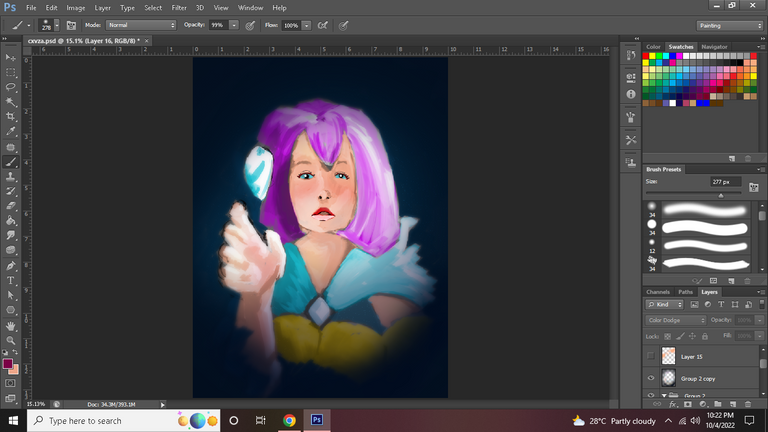Open the layer filter Kind dropdown

tap(664, 304)
